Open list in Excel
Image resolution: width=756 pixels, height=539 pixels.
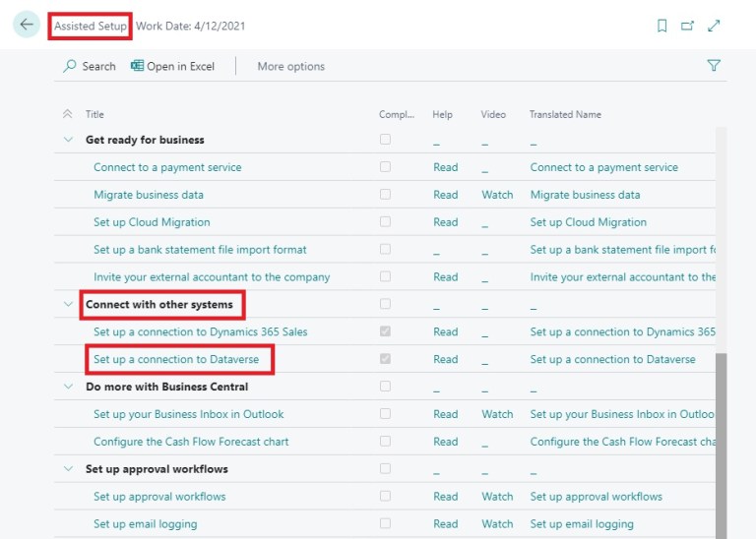tap(172, 66)
